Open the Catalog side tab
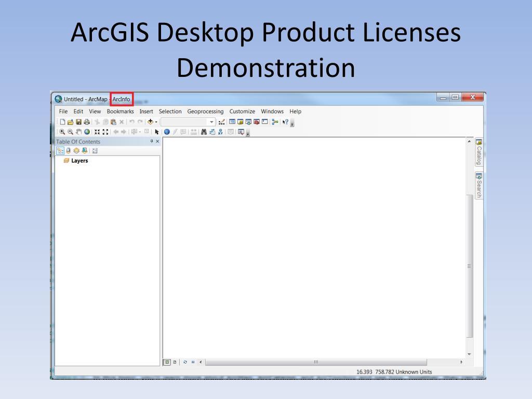 pyautogui.click(x=478, y=152)
